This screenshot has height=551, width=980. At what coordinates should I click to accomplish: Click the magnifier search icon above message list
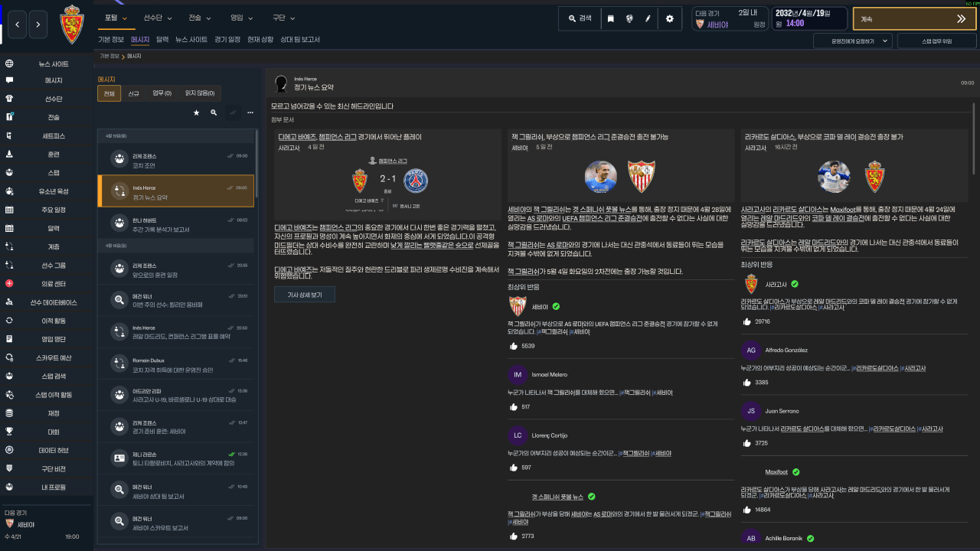(x=214, y=112)
